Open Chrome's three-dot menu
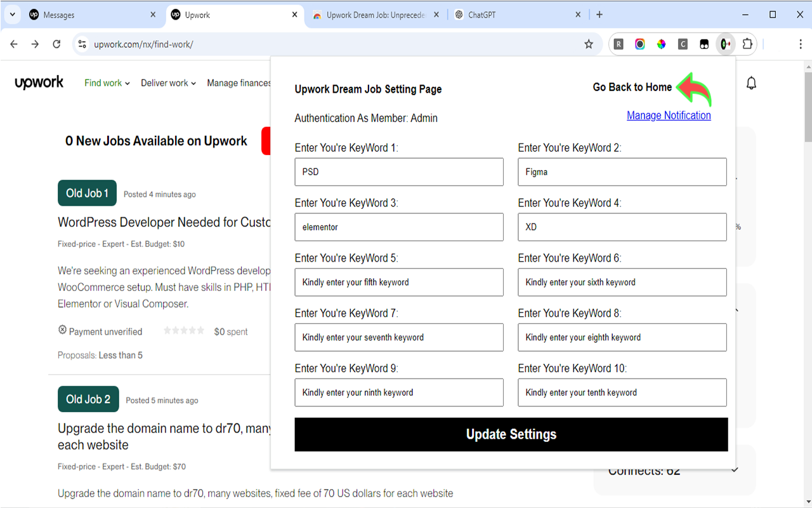Screen dimensions: 812x508 click(801, 44)
